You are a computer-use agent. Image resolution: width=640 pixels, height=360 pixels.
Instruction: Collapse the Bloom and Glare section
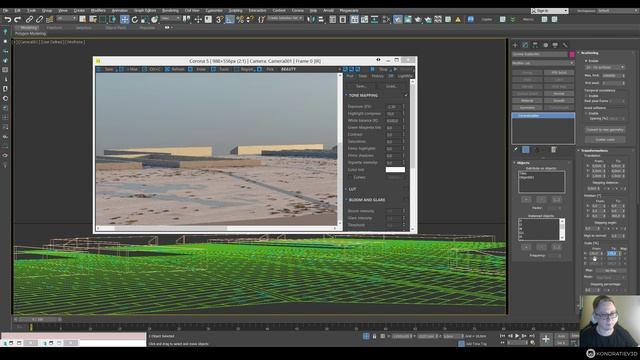[x=346, y=200]
